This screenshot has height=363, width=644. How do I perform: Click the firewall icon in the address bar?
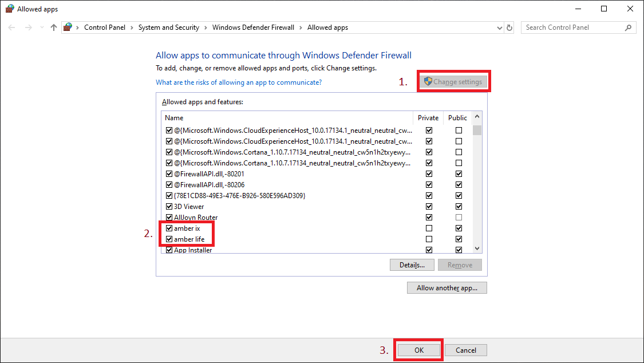click(x=68, y=27)
